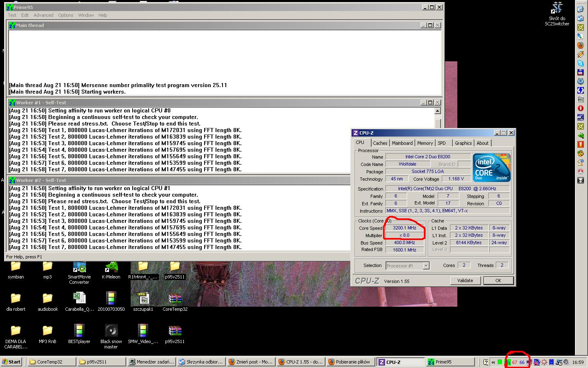588x368 pixels.
Task: Click the Core Temp 67 tray reading
Action: [514, 362]
